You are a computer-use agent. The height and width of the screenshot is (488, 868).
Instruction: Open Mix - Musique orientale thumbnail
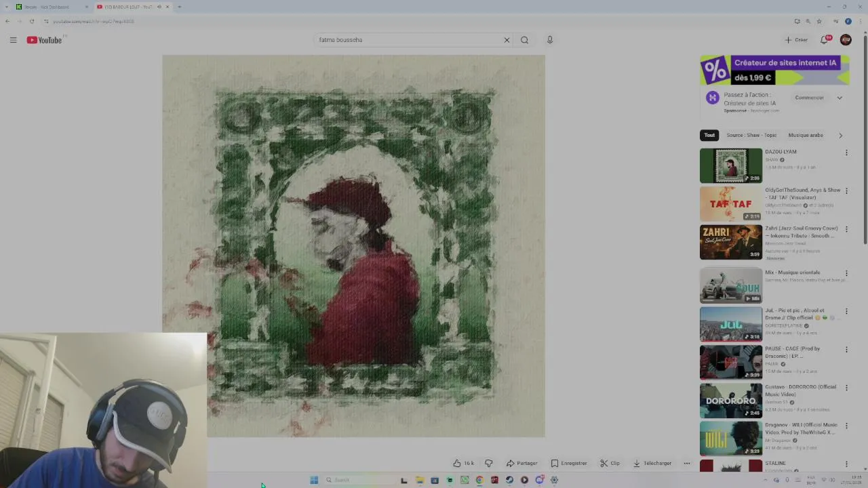[x=731, y=285]
